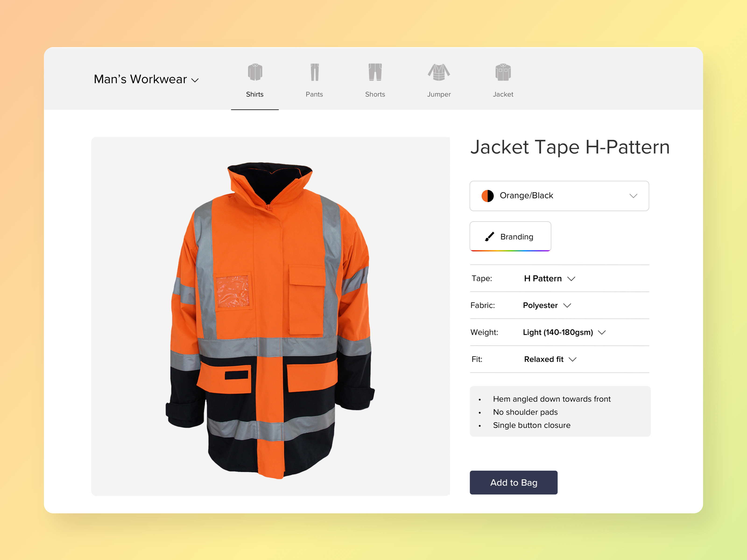Select the Shirts category icon

coord(255,72)
